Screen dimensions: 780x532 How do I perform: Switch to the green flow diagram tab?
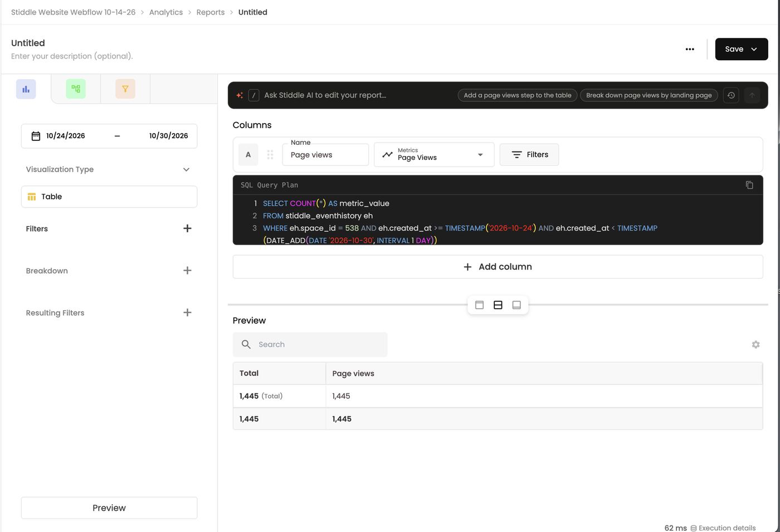(x=76, y=89)
